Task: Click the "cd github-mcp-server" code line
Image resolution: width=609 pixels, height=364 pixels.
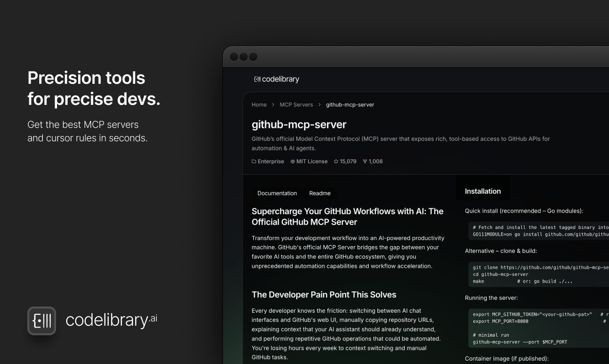Action: [x=501, y=274]
